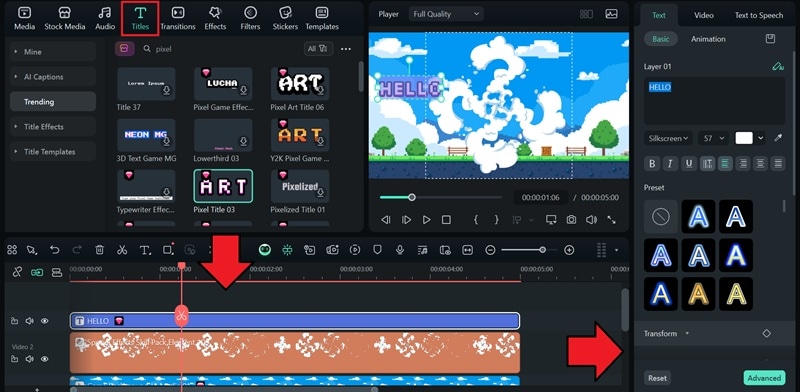Image resolution: width=800 pixels, height=392 pixels.
Task: Open the Silkscreen font dropdown
Action: [x=668, y=138]
